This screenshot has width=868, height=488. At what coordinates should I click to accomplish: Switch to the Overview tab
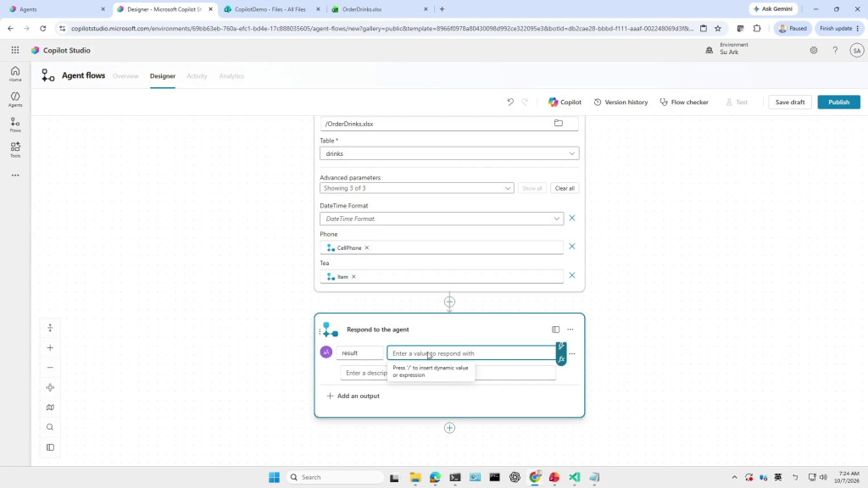[x=125, y=75]
